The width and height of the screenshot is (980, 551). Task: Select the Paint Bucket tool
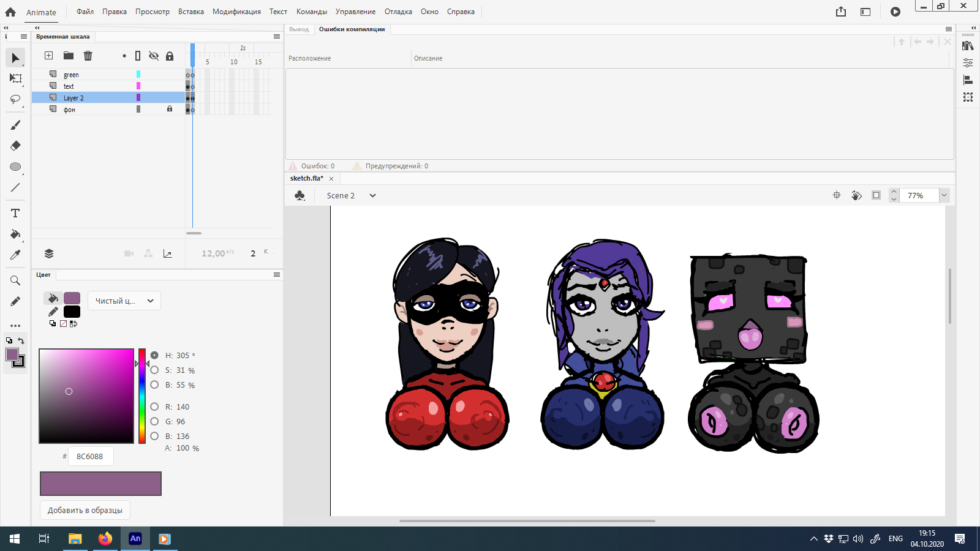click(15, 234)
